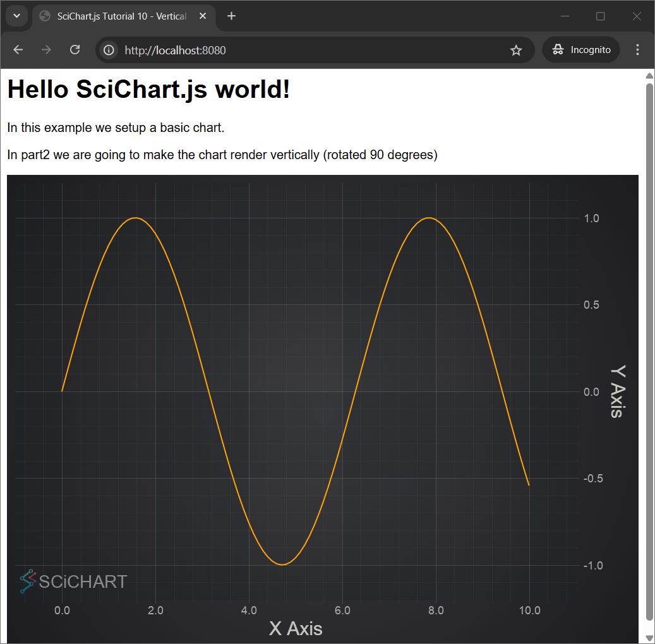
Task: Click the localhost:8080 address bar
Action: click(303, 50)
